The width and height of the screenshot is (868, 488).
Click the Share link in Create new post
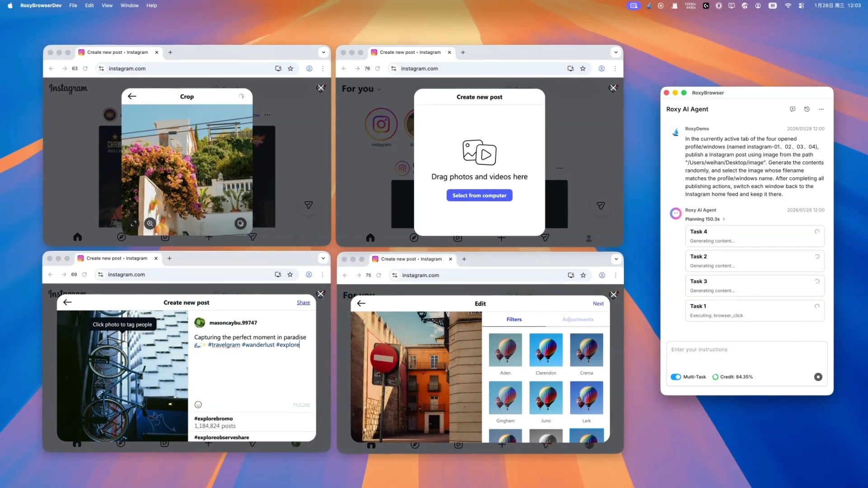pos(303,303)
